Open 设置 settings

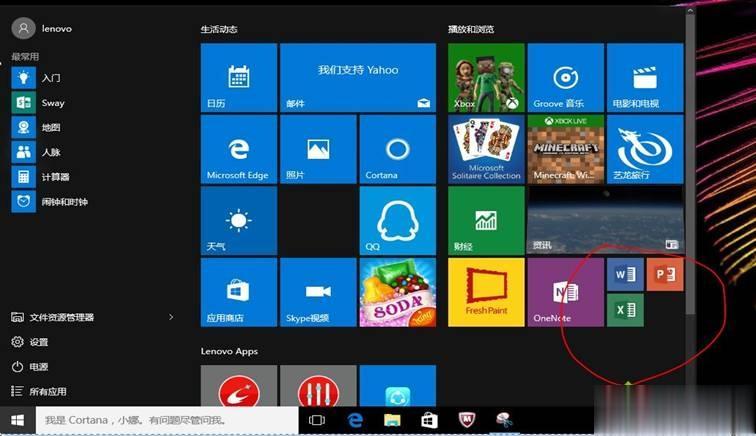click(x=30, y=342)
